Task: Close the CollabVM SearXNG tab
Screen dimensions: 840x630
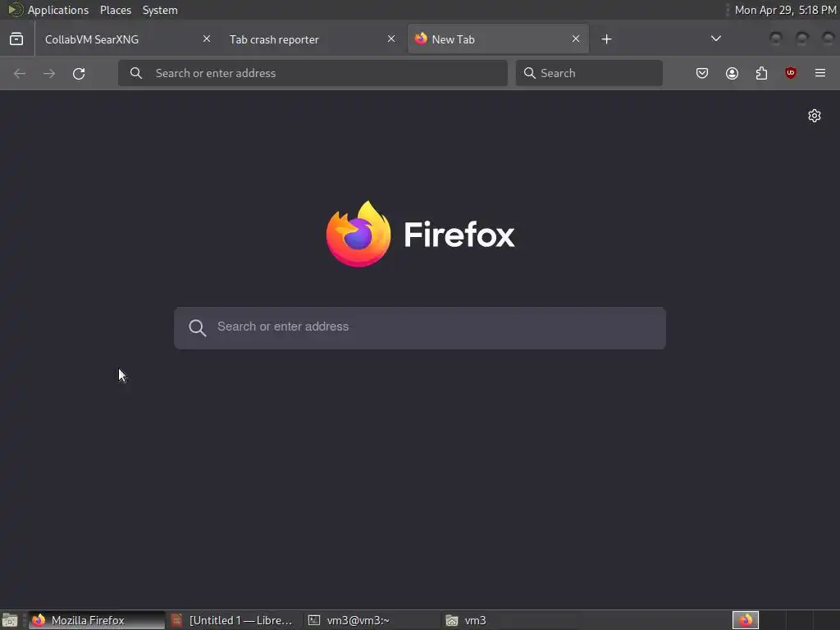Action: pyautogui.click(x=207, y=39)
